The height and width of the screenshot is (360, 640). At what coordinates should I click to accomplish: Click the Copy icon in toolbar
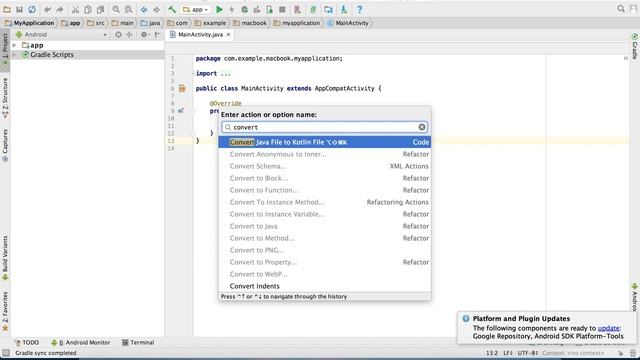[x=88, y=9]
